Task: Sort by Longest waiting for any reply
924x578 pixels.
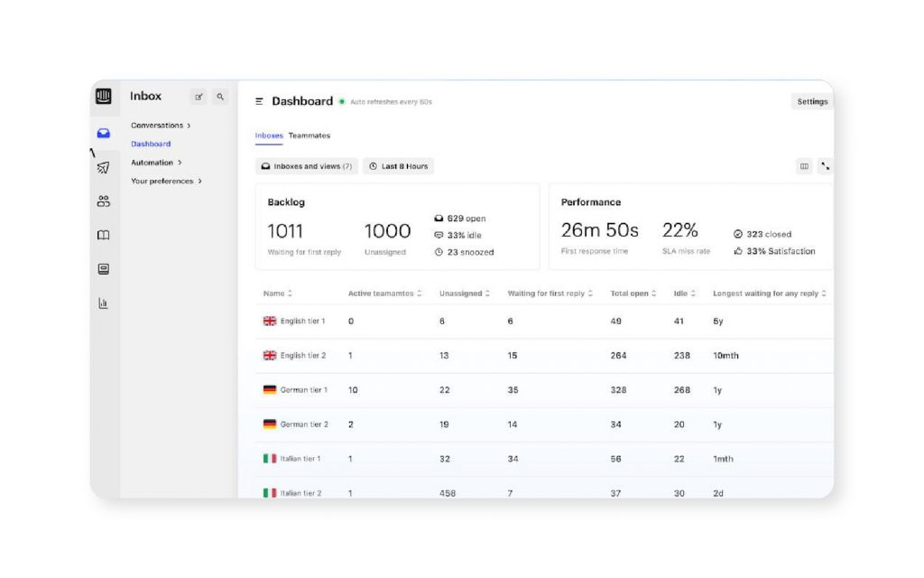Action: click(x=770, y=294)
